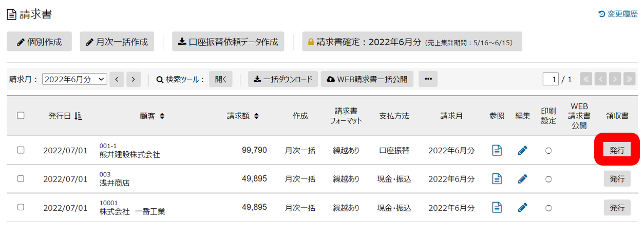
Task: Click the page number input field
Action: click(551, 79)
